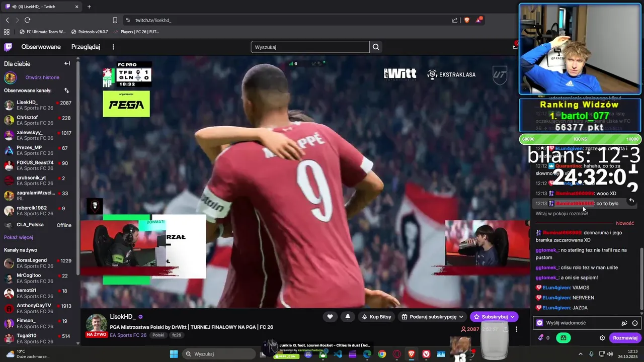Reply to illuminat666999 message with arrow icon
The height and width of the screenshot is (362, 644).
[631, 201]
